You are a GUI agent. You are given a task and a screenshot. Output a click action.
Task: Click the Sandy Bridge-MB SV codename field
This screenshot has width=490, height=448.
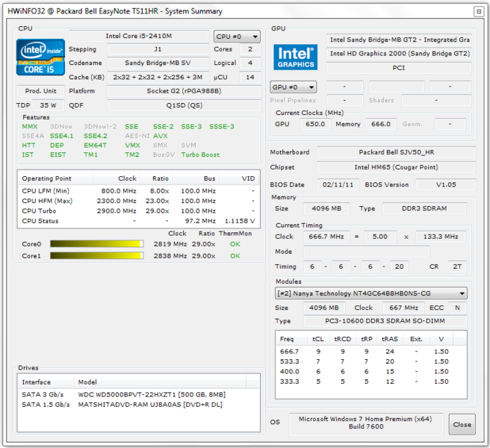(x=158, y=63)
